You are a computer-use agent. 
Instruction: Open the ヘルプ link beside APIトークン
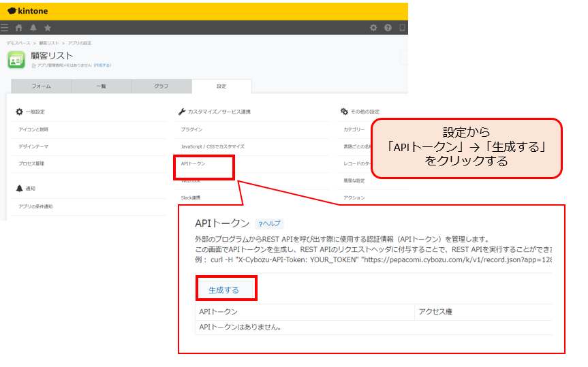click(270, 223)
